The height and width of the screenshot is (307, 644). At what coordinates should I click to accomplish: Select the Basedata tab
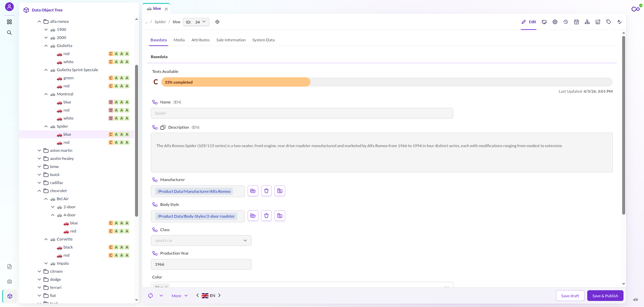click(x=159, y=40)
